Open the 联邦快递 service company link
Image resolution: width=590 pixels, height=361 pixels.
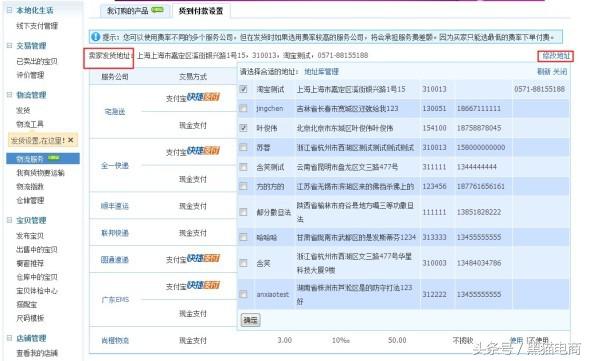[115, 233]
